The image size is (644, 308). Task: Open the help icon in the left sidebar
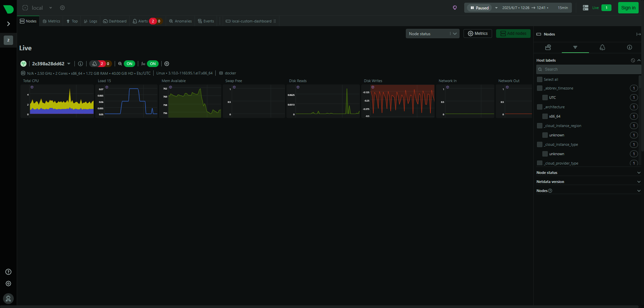[x=8, y=272]
